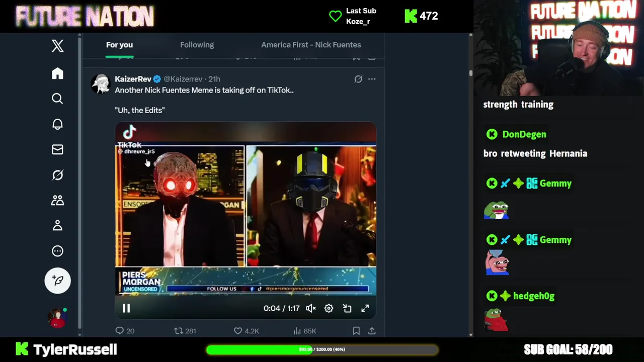Screen dimensions: 644x362
Task: Click TylerRussell channel name
Action: tap(75, 349)
